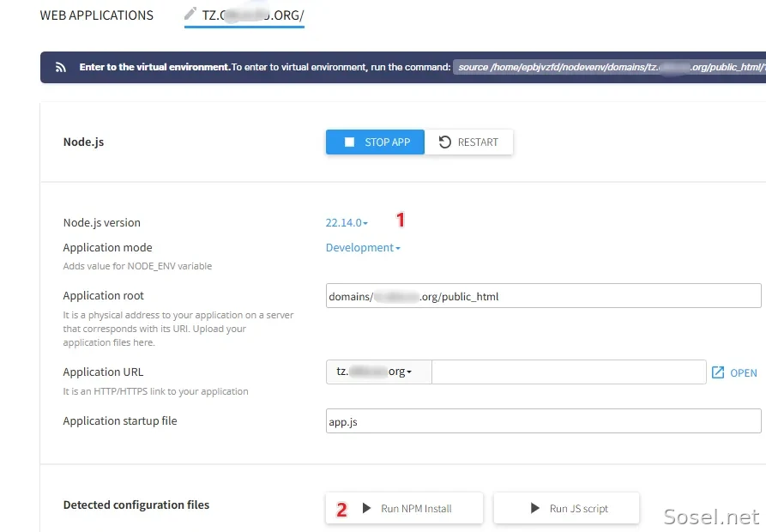The width and height of the screenshot is (766, 532).
Task: Restart the Node.js application
Action: (469, 142)
